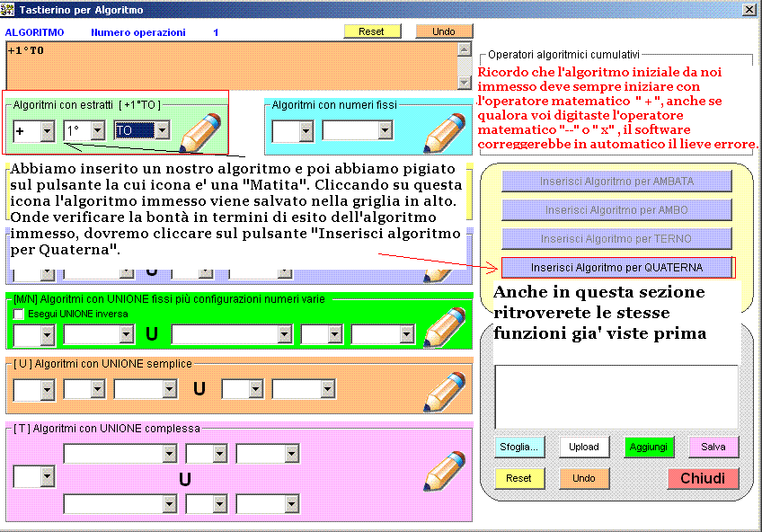The image size is (762, 532).
Task: Open the second dropdown in UNIONE semplice section
Action: [98, 389]
